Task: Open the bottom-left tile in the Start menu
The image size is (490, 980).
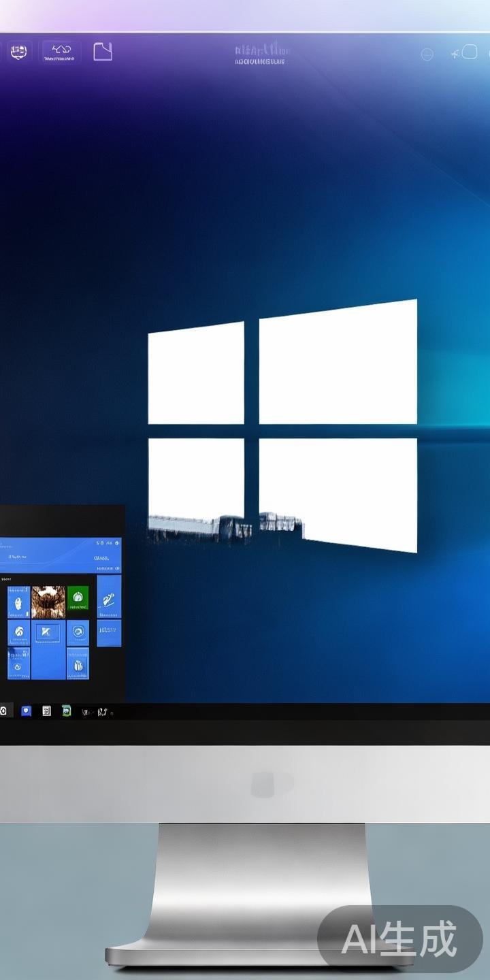Action: pos(18,664)
